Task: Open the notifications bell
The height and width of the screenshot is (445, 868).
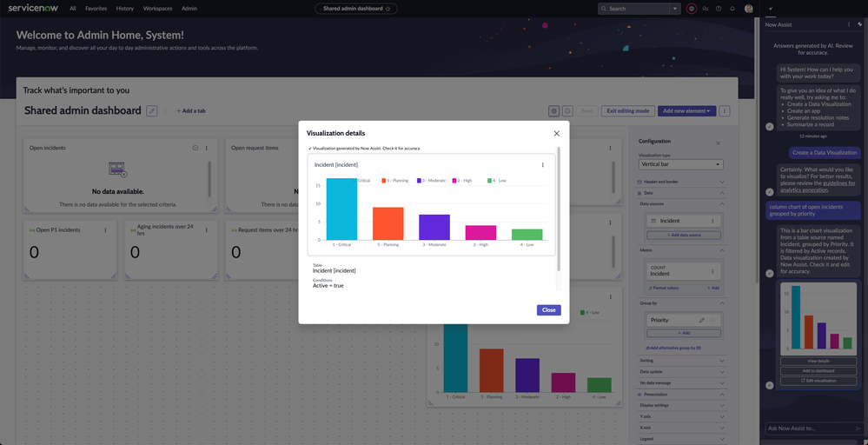Action: tap(732, 9)
